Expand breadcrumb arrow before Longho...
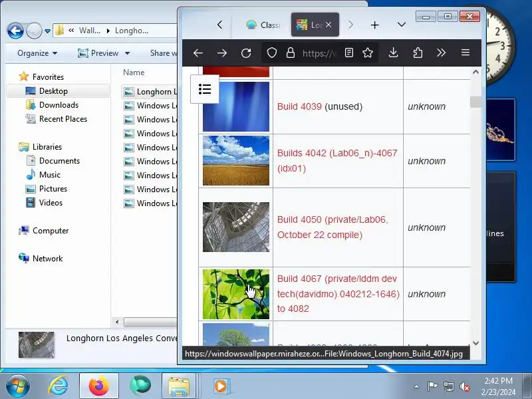The height and width of the screenshot is (399, 532). [x=108, y=31]
